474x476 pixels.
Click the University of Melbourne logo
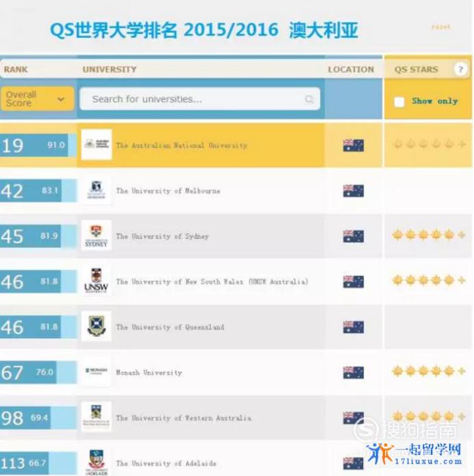[x=97, y=190]
